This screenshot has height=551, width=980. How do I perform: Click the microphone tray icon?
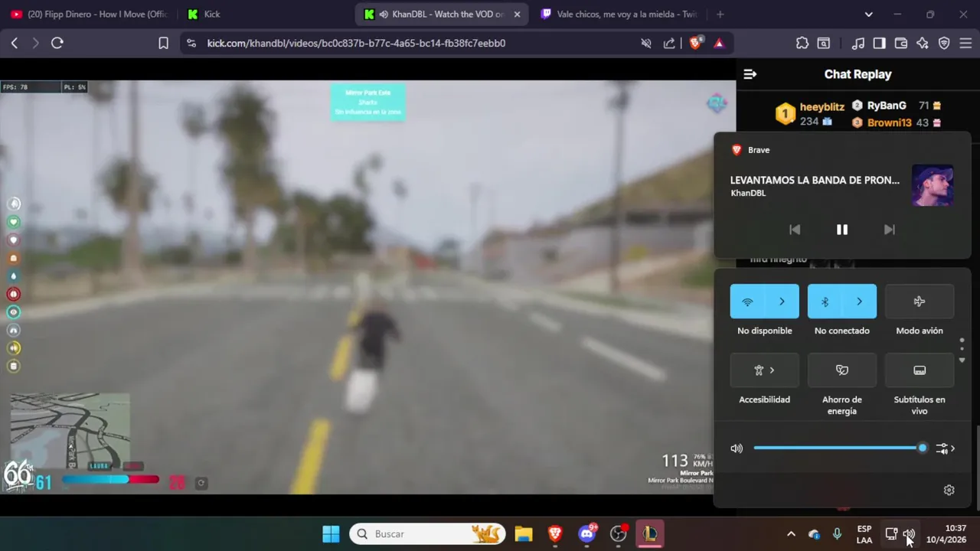click(x=837, y=534)
